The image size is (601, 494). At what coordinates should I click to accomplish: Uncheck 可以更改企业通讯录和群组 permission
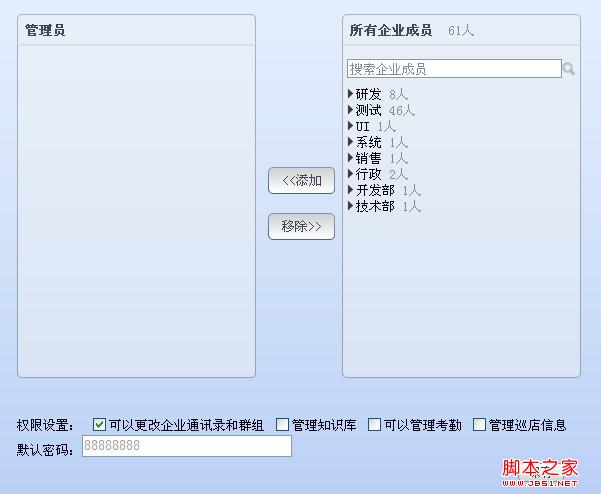pos(99,425)
